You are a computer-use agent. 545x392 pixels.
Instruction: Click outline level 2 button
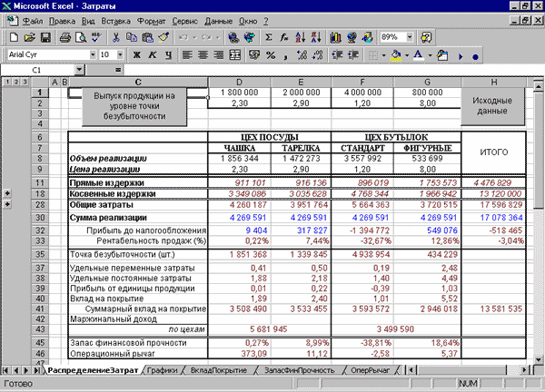(x=15, y=82)
